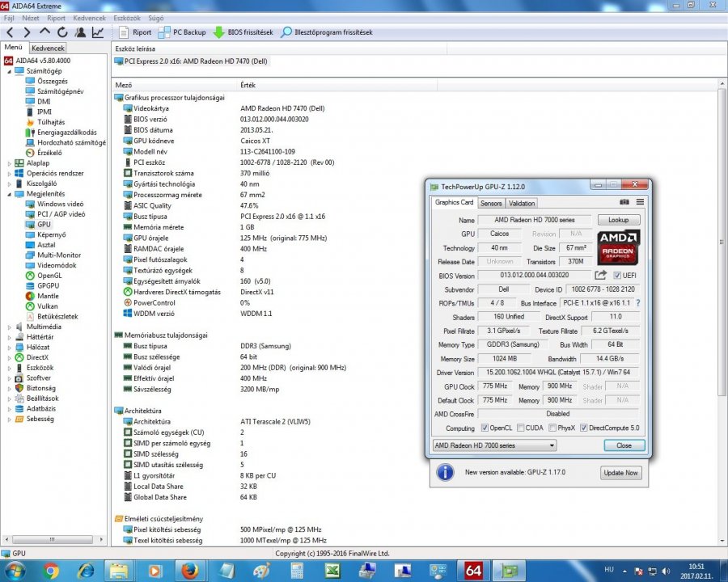Collapse the Számítógép tree node
Image resolution: width=728 pixels, height=582 pixels.
tap(9, 71)
